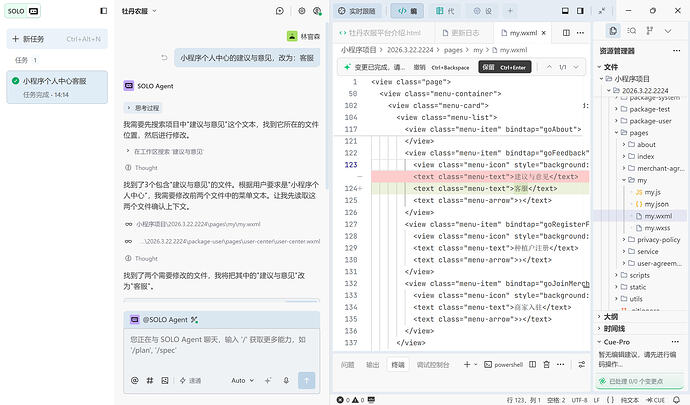
Task: Toggle the right sidebar layout icon
Action: tap(580, 11)
